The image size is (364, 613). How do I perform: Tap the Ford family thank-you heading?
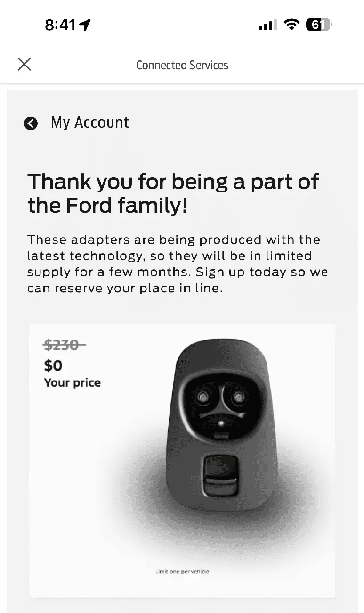click(173, 193)
